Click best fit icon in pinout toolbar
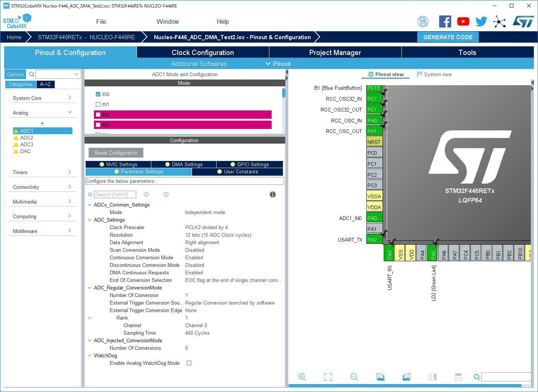Viewport: 538px width, 392px height. [x=328, y=377]
